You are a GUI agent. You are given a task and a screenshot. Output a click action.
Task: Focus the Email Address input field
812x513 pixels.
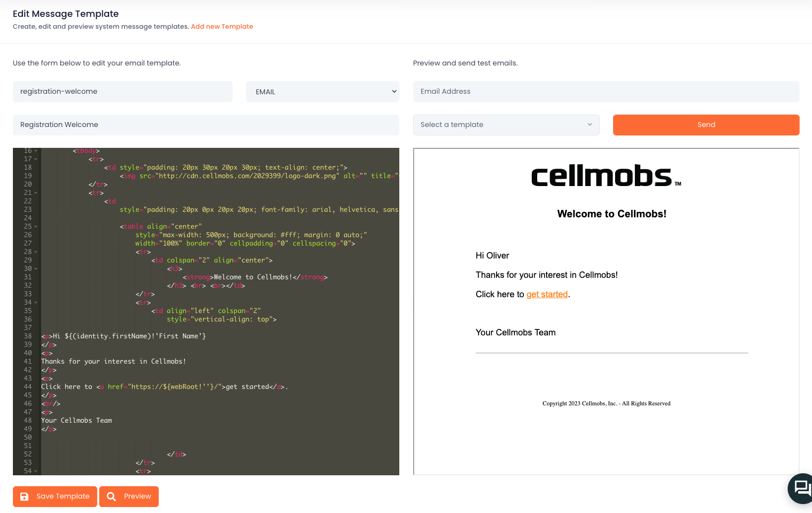(x=606, y=92)
